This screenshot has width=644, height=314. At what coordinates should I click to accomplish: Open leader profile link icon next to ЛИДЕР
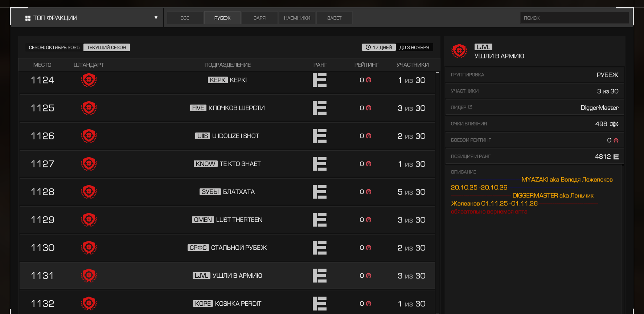(470, 107)
